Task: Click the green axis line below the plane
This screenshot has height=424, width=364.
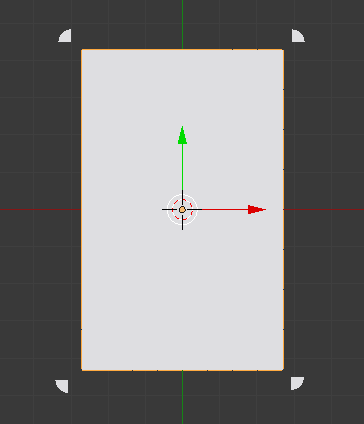Action: tap(182, 397)
